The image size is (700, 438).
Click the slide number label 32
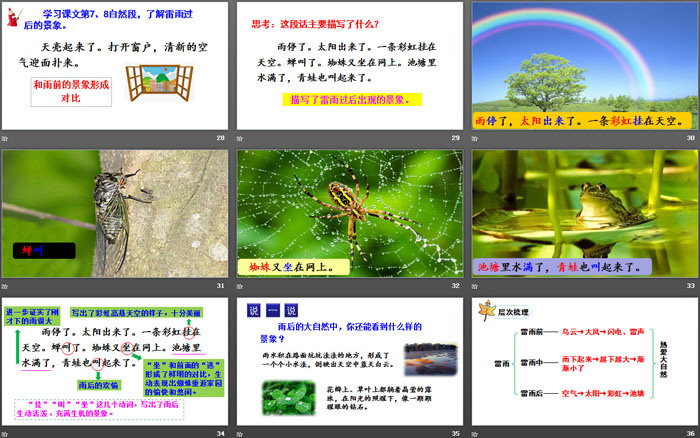tap(455, 286)
